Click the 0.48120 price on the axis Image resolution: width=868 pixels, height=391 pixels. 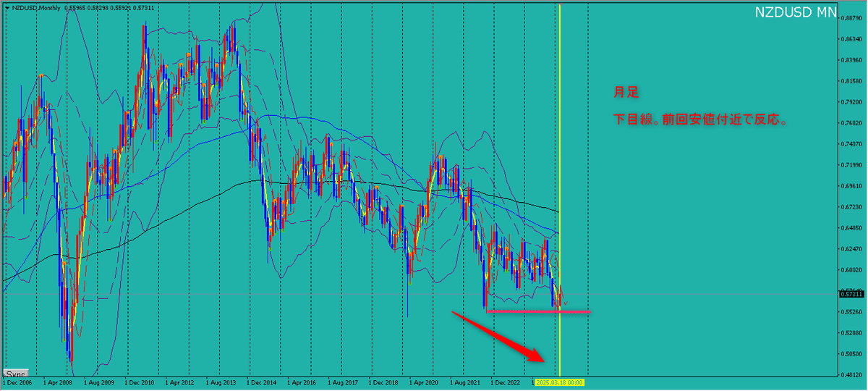(852, 374)
